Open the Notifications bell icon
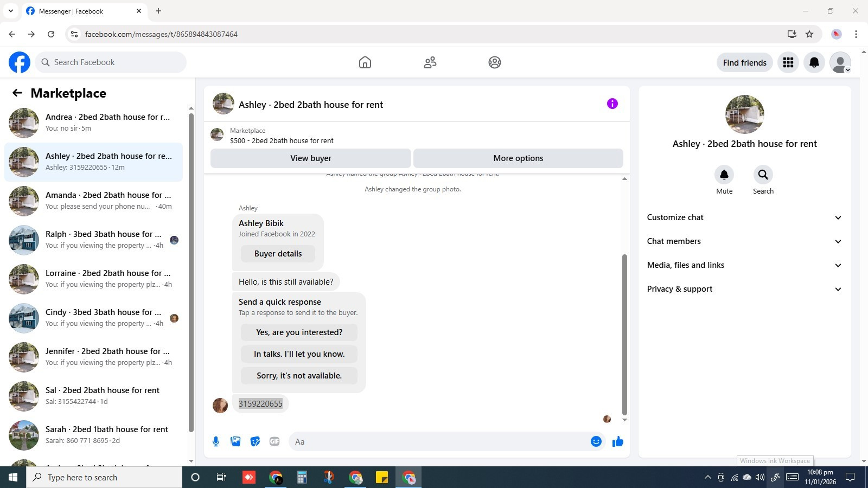 pos(814,62)
